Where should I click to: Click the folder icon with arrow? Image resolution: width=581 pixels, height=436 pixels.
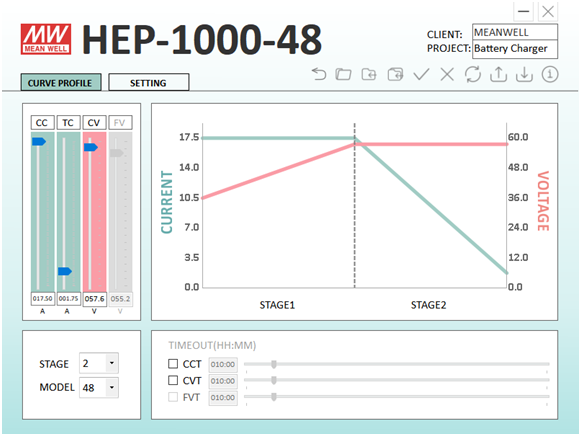tap(369, 74)
